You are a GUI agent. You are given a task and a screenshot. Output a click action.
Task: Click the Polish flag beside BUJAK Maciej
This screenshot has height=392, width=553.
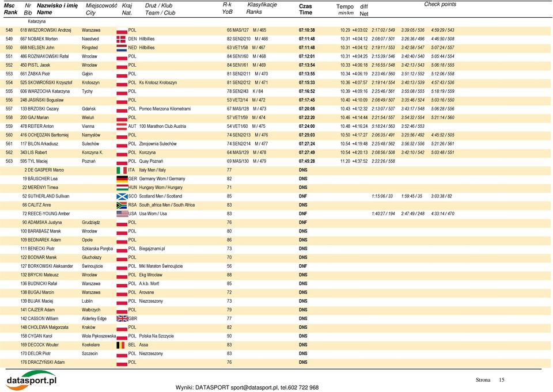point(122,302)
